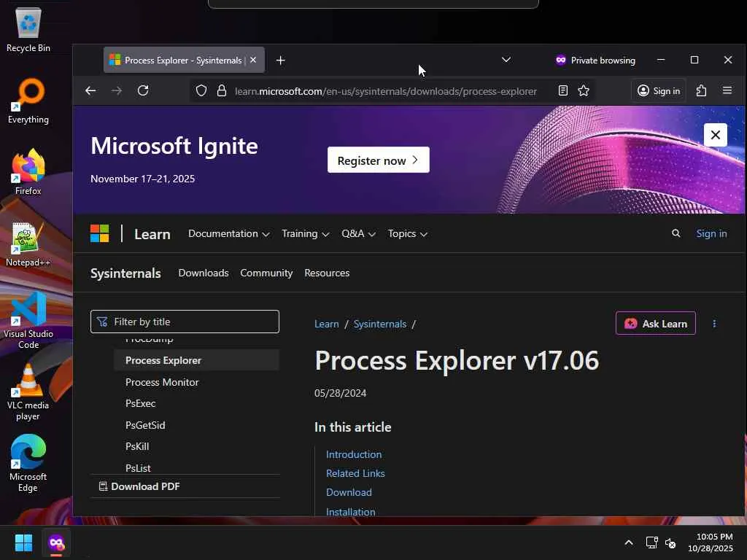The width and height of the screenshot is (747, 560).
Task: Reload the current page
Action: pyautogui.click(x=143, y=90)
